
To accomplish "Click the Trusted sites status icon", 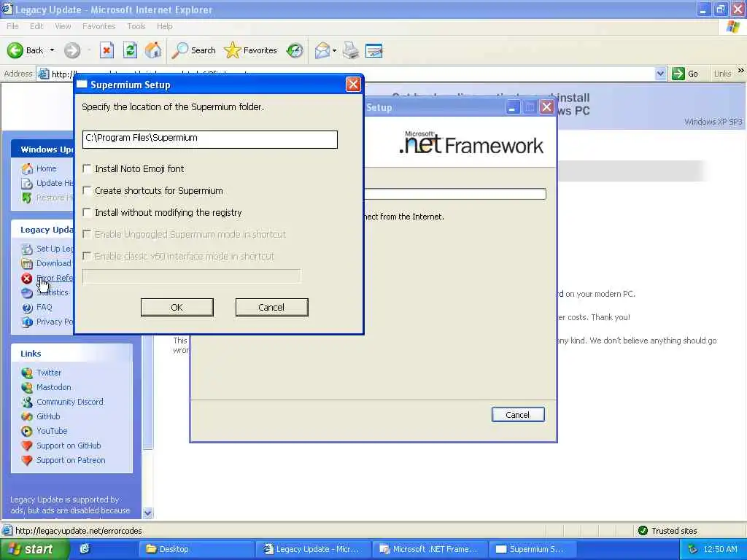I will coord(643,531).
